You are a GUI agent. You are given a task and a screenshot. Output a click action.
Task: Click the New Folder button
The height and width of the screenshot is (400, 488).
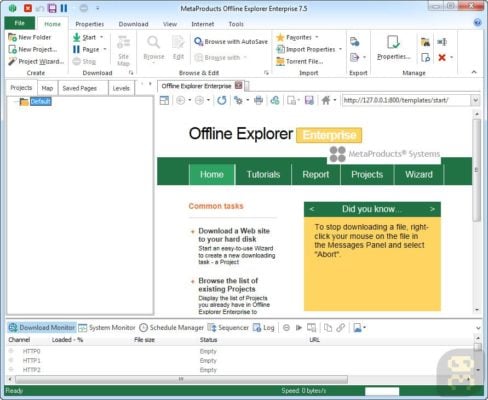tap(30, 37)
